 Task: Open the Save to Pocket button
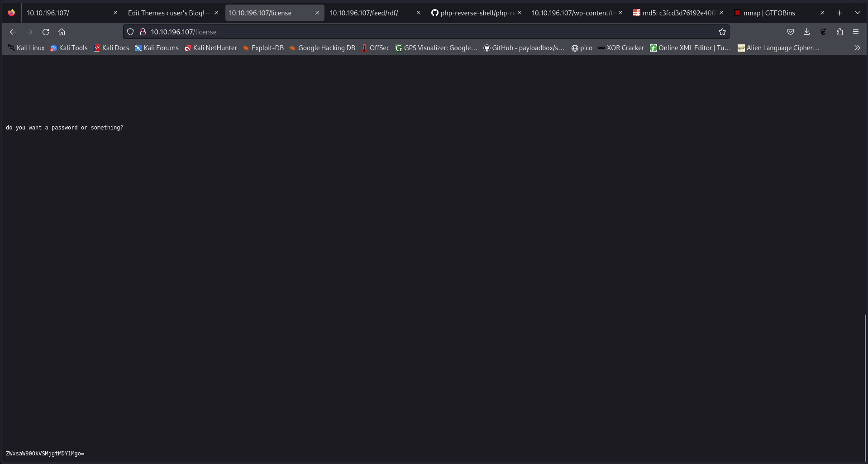coord(791,32)
